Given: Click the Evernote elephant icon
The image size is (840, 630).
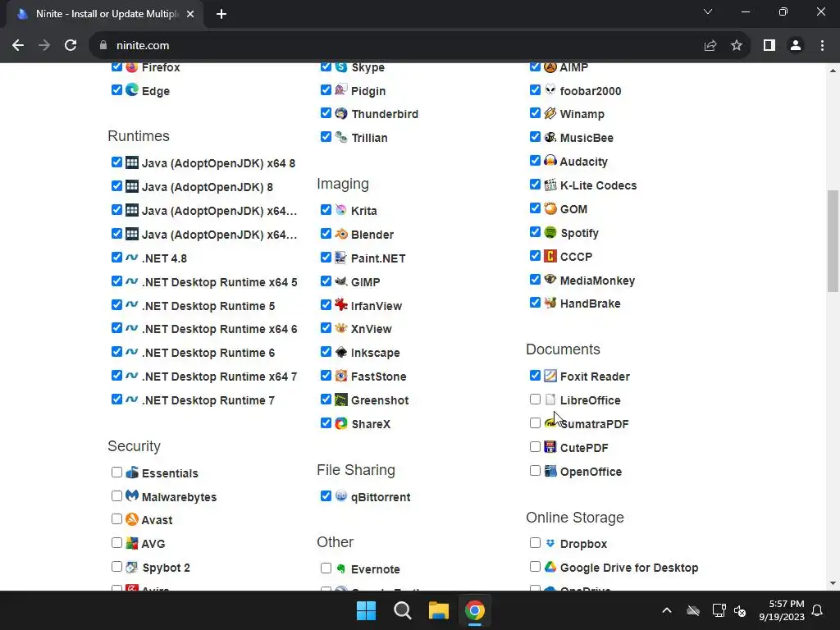Looking at the screenshot, I should (x=341, y=568).
